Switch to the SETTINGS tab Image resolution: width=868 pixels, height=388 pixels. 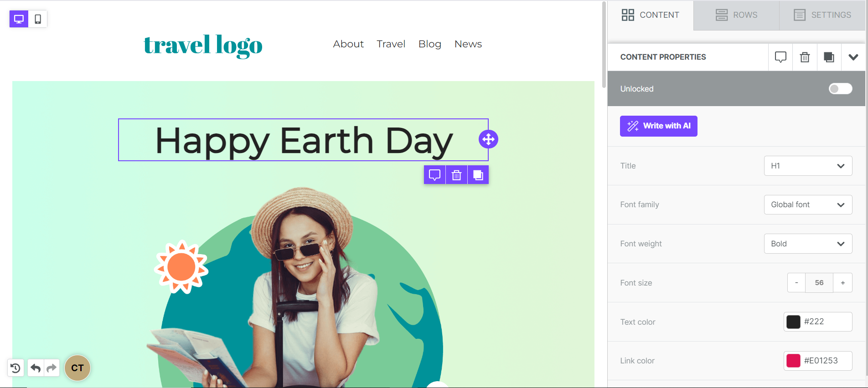click(x=822, y=15)
